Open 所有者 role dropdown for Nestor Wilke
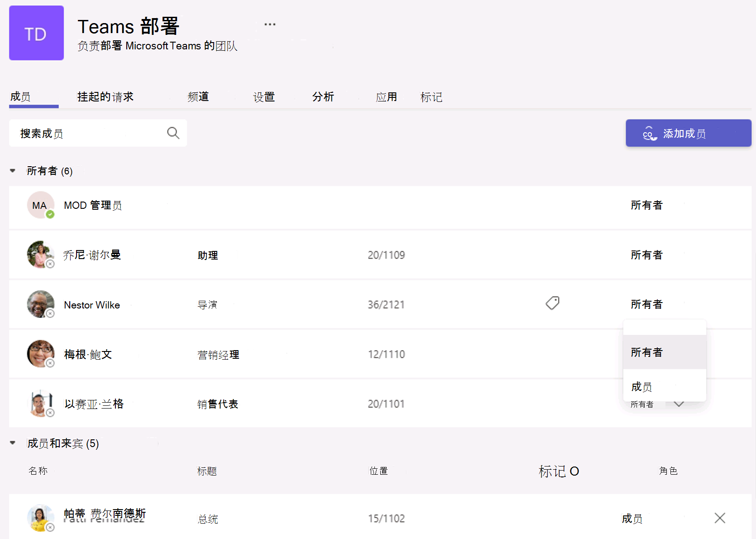756x539 pixels. (647, 304)
